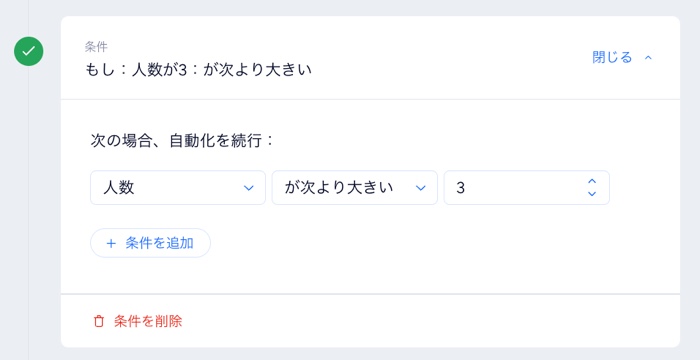This screenshot has height=360, width=700.
Task: Click the chevron arrow in が次より大きい dropdown
Action: point(421,188)
